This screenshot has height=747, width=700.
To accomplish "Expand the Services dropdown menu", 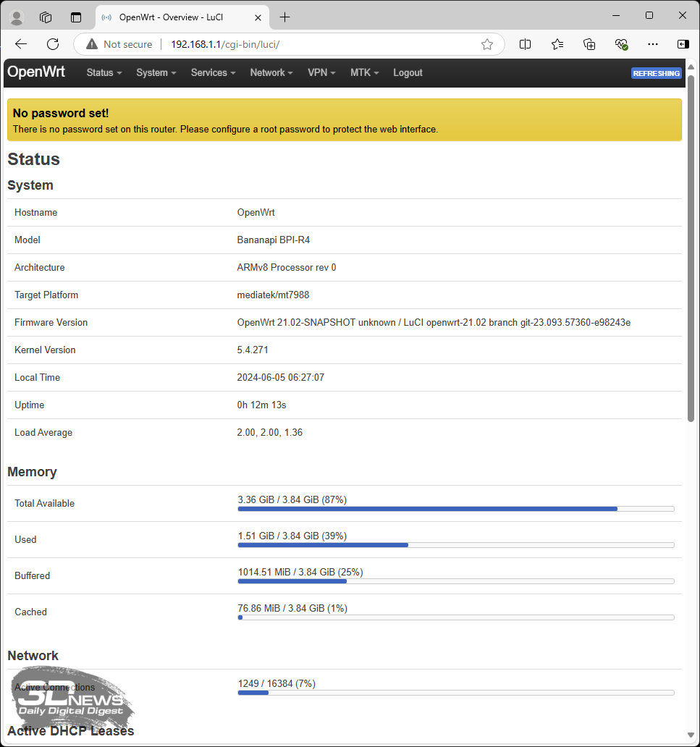I will [214, 73].
